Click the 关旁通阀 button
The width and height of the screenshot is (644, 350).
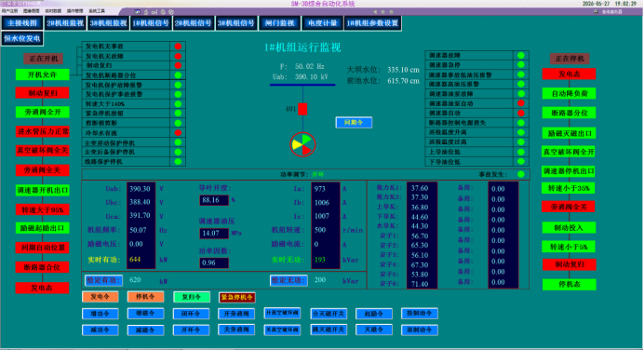coord(236,330)
